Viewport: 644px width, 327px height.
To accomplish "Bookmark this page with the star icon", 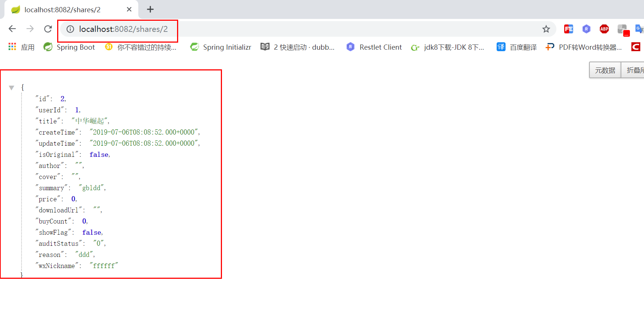I will (546, 29).
